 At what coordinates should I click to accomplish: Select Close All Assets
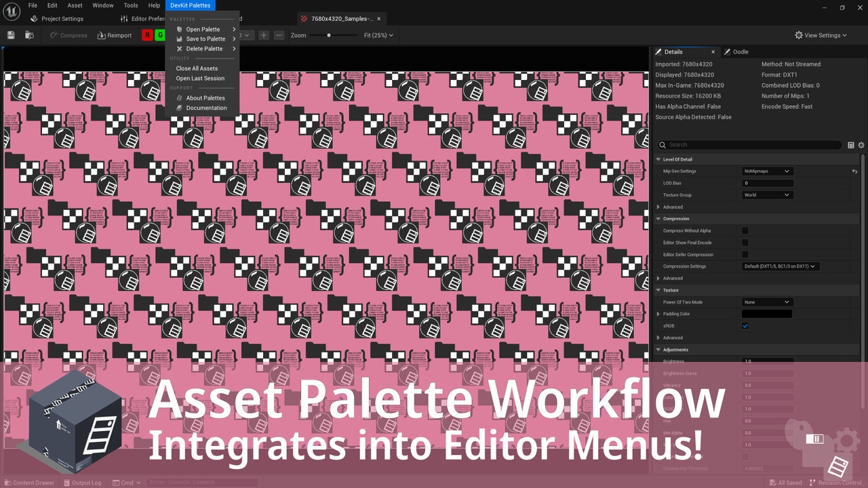pos(197,68)
